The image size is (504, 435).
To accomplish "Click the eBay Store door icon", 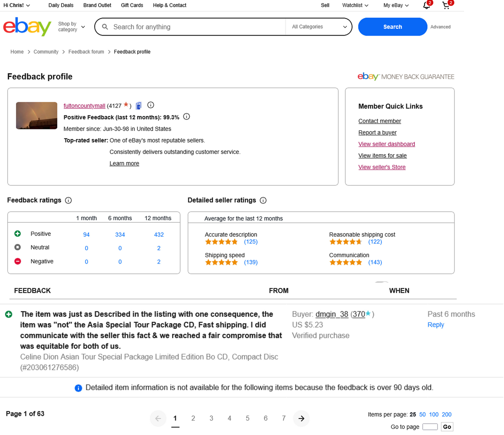I will pos(139,106).
